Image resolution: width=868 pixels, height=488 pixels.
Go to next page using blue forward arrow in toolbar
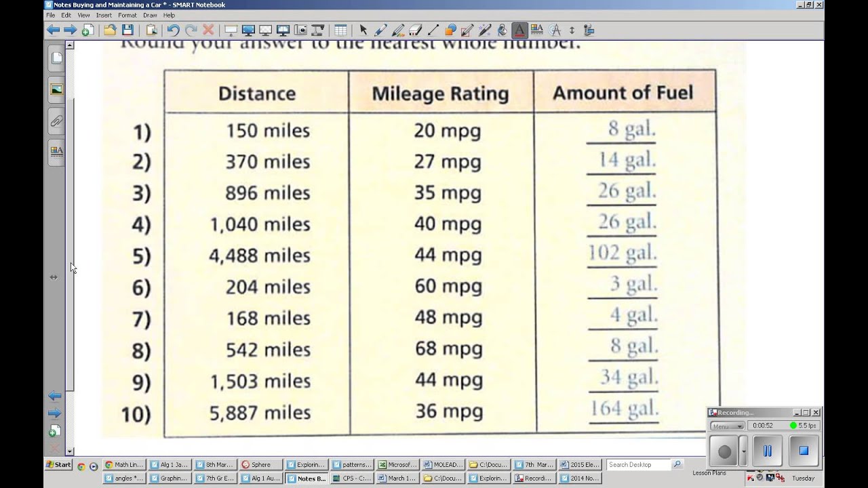[70, 30]
